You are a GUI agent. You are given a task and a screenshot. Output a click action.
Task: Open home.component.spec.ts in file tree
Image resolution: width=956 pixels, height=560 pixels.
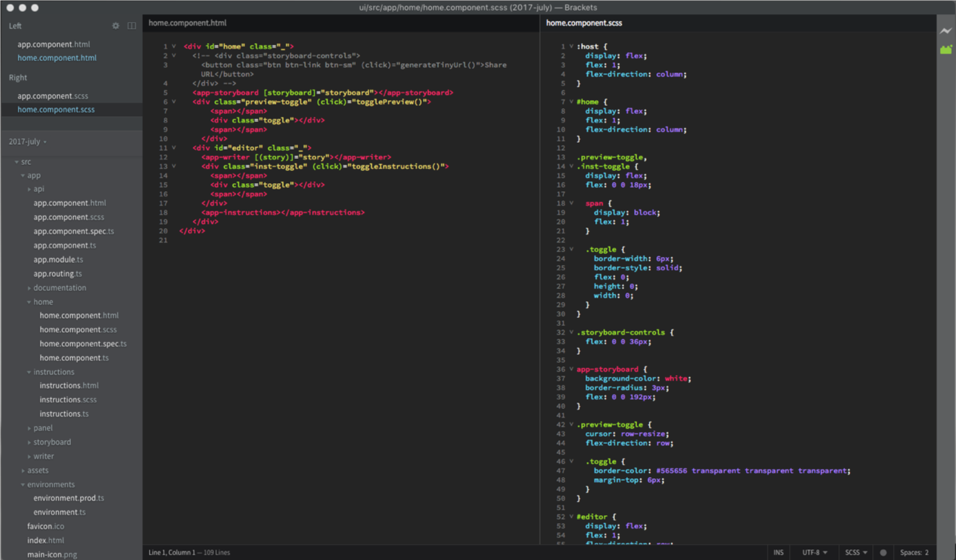coord(83,344)
